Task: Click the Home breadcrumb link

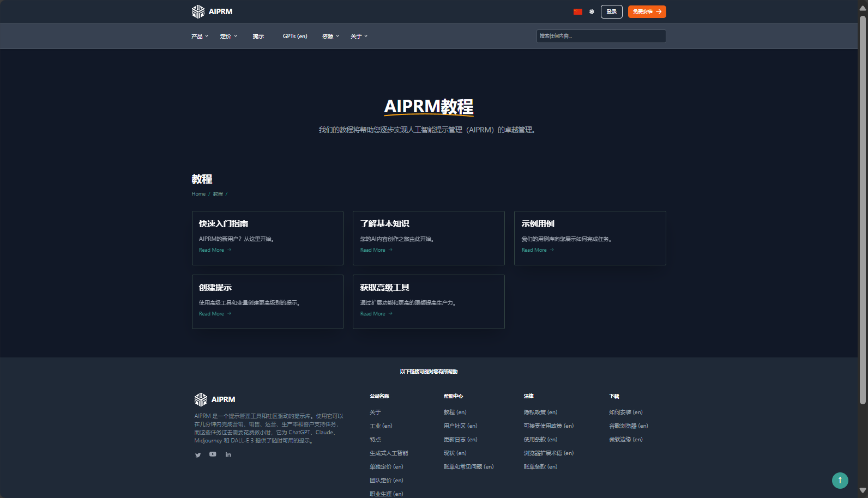Action: (198, 194)
